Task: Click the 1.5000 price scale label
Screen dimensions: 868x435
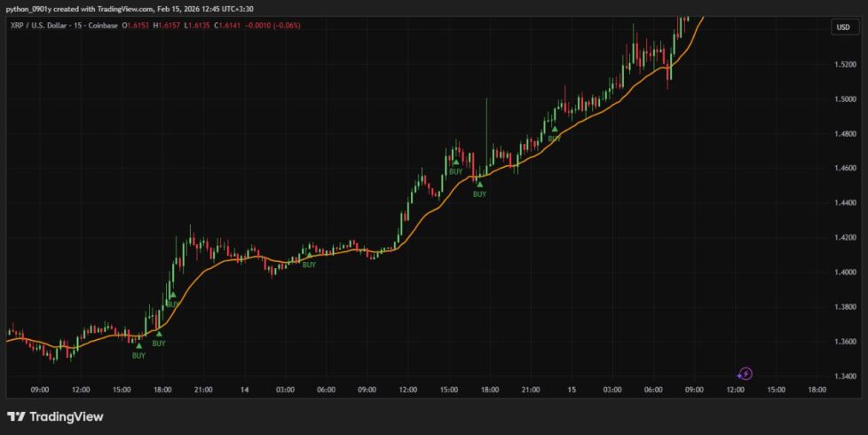Action: pos(845,99)
